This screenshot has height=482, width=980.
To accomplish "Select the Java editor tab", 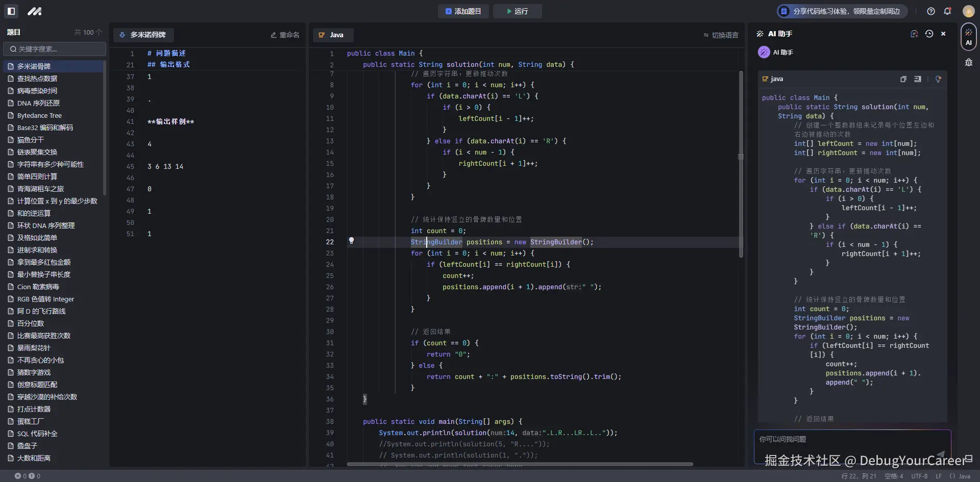I will click(333, 35).
